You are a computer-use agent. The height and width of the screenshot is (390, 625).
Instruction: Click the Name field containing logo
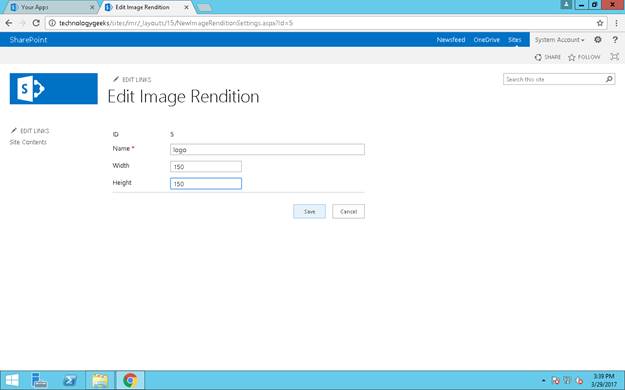(267, 150)
